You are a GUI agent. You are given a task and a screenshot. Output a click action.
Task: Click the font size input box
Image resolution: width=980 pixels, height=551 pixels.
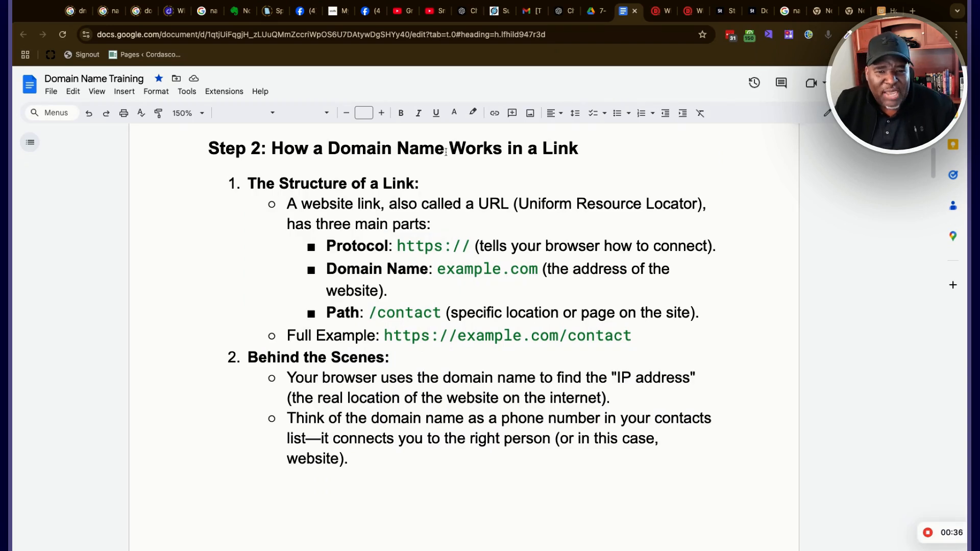tap(363, 113)
